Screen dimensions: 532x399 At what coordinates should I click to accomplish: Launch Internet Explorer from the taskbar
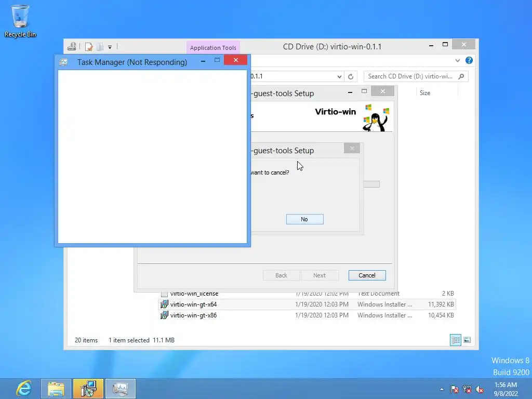coord(24,389)
